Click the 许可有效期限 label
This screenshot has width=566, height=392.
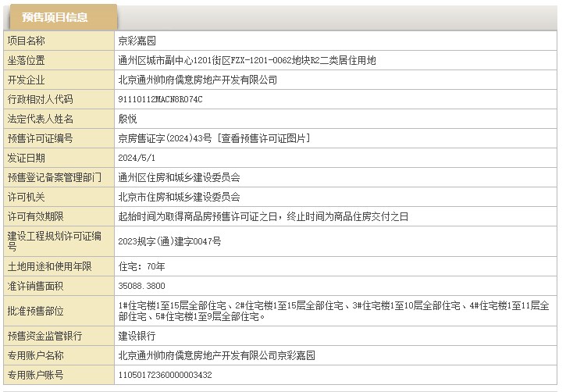point(35,216)
